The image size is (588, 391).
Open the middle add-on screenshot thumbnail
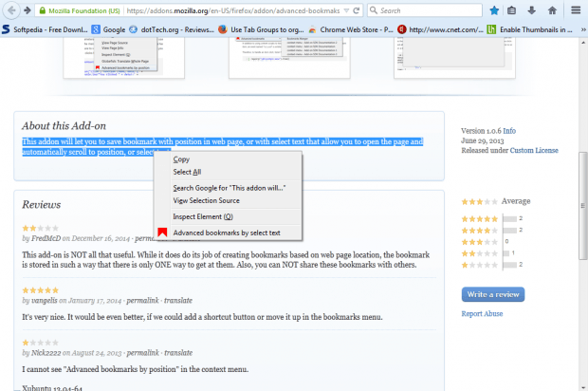click(x=289, y=57)
